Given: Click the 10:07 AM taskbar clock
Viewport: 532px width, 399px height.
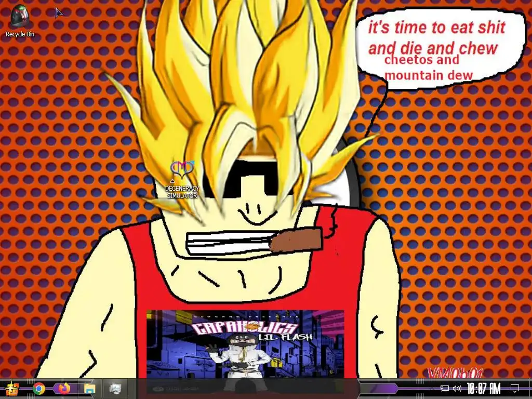Looking at the screenshot, I should (484, 389).
